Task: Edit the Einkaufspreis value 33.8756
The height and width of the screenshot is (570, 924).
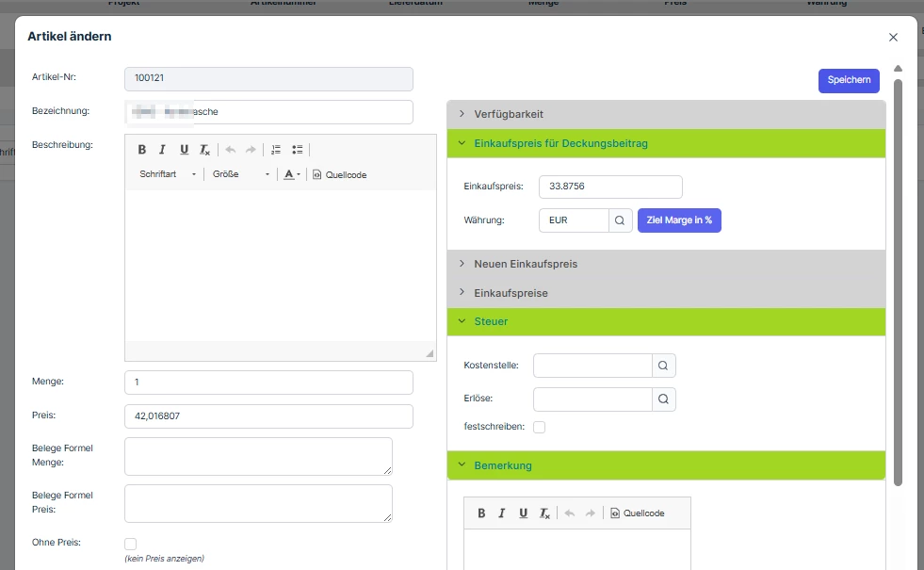Action: pos(610,187)
